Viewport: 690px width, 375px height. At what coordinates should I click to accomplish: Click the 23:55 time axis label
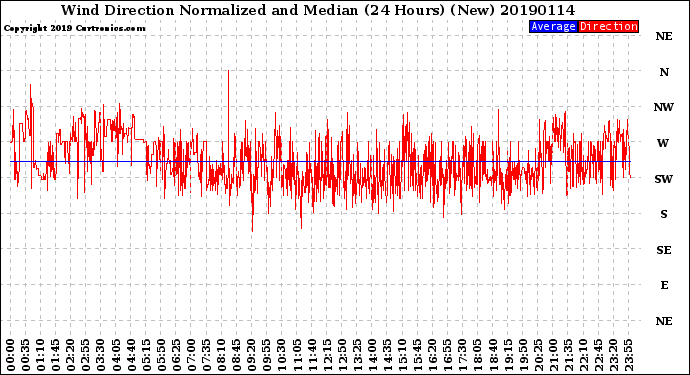click(628, 355)
